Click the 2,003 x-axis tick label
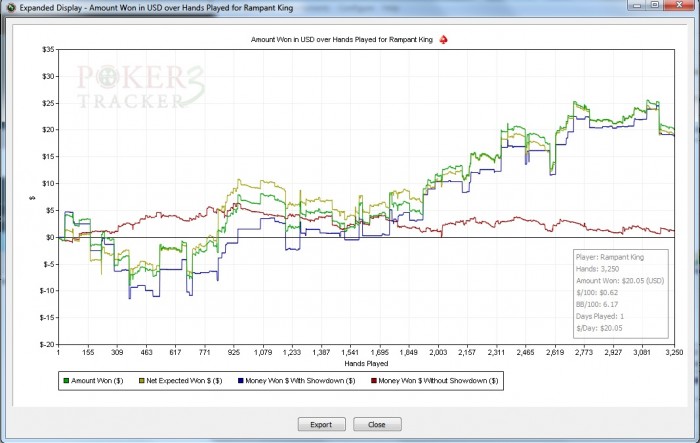The image size is (700, 443). click(x=438, y=352)
